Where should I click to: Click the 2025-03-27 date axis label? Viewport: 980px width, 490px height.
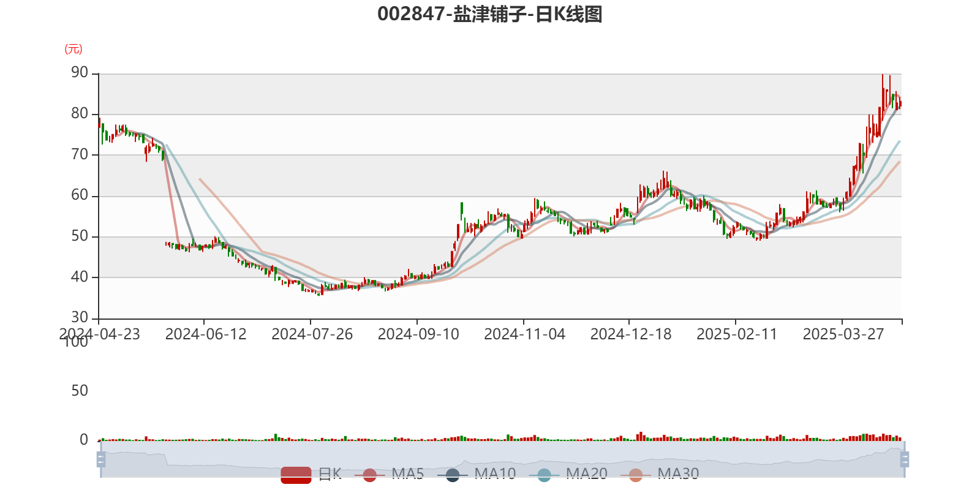[843, 334]
